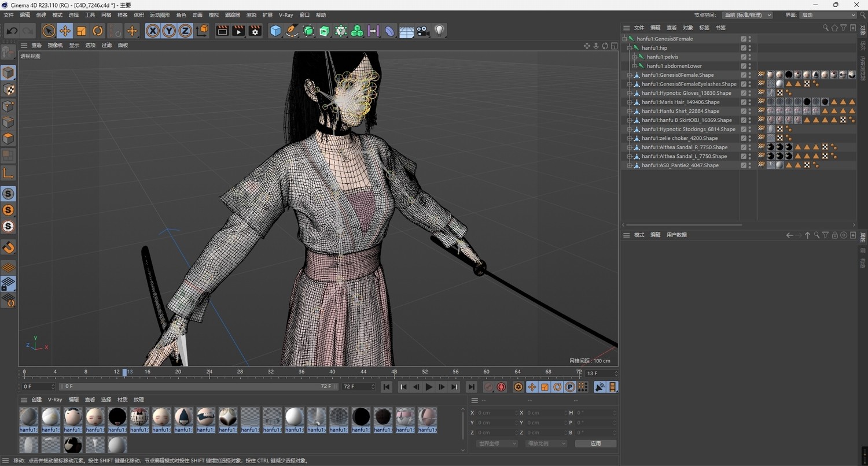
Task: Create a Light object from the toolbar
Action: coord(439,31)
